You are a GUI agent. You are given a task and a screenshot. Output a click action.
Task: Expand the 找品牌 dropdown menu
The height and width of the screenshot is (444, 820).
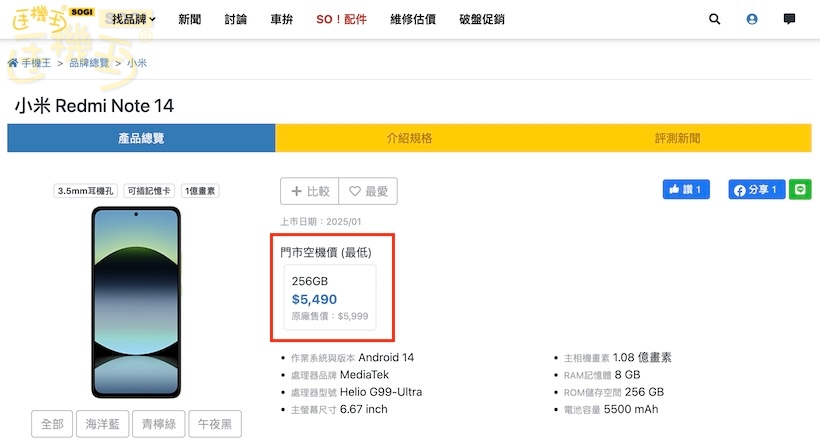tap(133, 19)
